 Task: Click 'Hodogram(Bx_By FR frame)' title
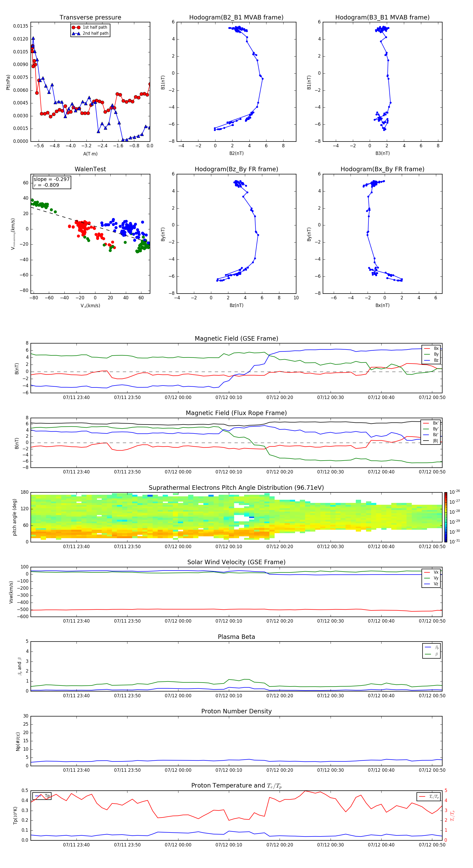[x=382, y=169]
